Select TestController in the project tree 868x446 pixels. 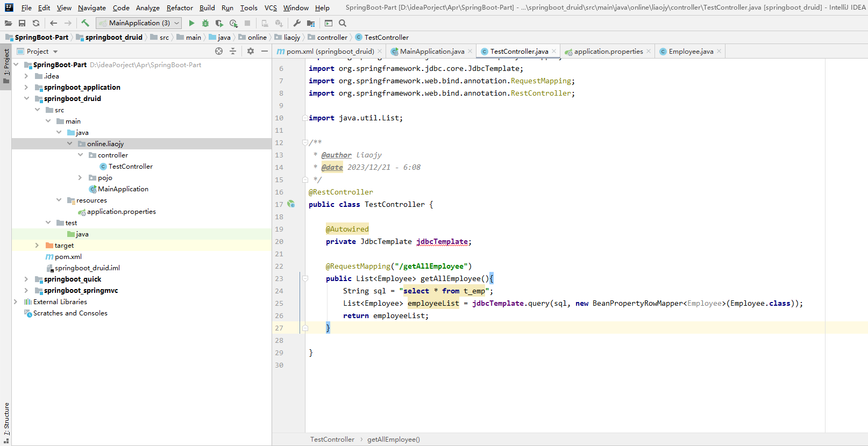(x=130, y=166)
